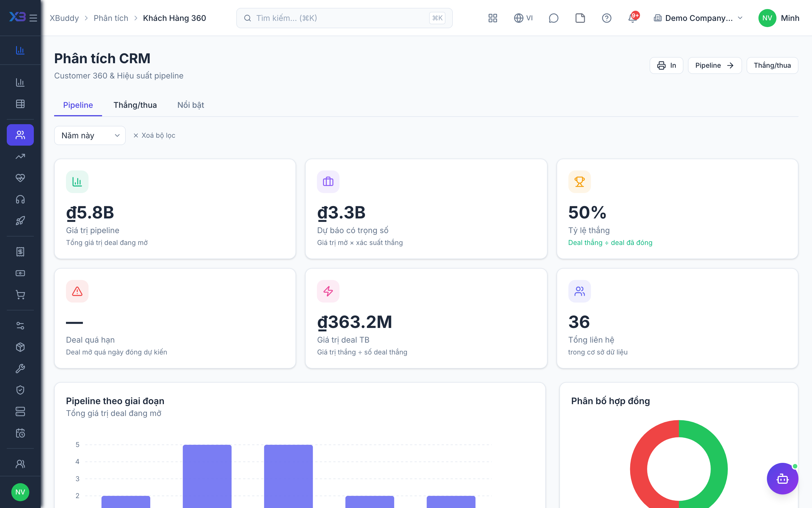812x508 pixels.
Task: Open the shopping cart icon in sidebar
Action: (20, 295)
